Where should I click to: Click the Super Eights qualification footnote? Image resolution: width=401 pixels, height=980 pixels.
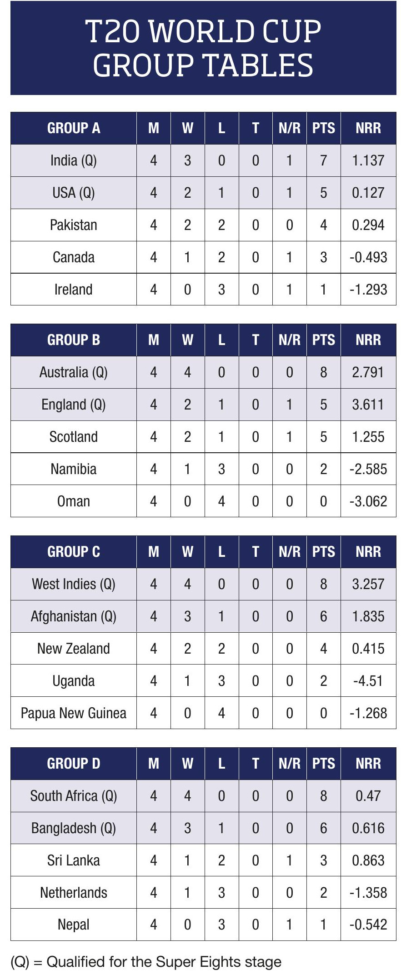146,962
